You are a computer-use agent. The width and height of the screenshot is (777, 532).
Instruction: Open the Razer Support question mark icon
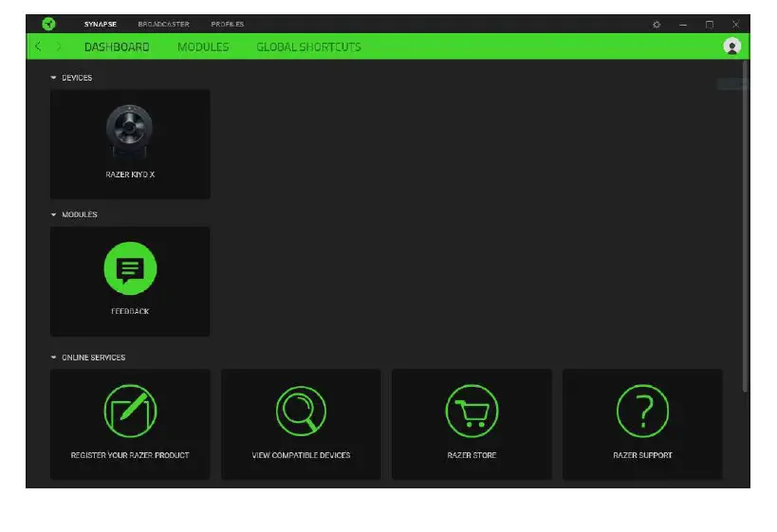[x=642, y=412]
